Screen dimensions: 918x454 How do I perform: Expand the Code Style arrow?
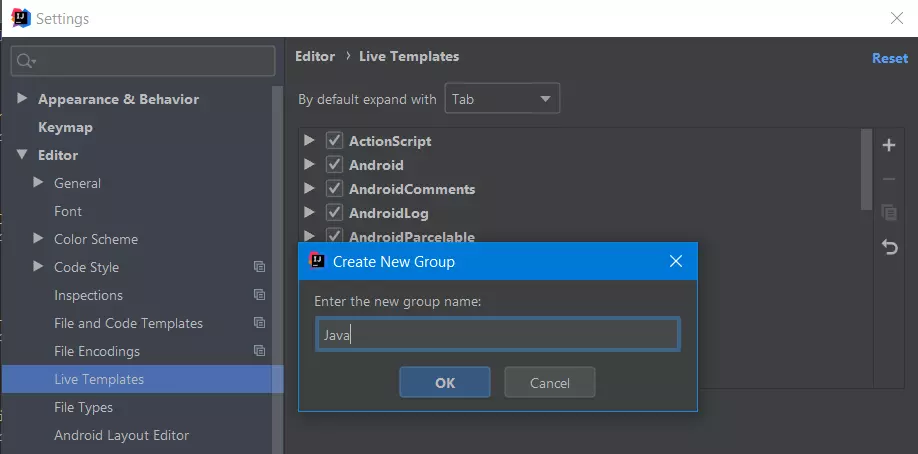pyautogui.click(x=38, y=267)
